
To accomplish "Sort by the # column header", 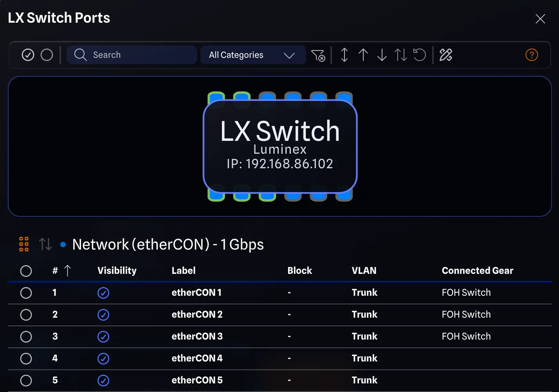I will (61, 270).
